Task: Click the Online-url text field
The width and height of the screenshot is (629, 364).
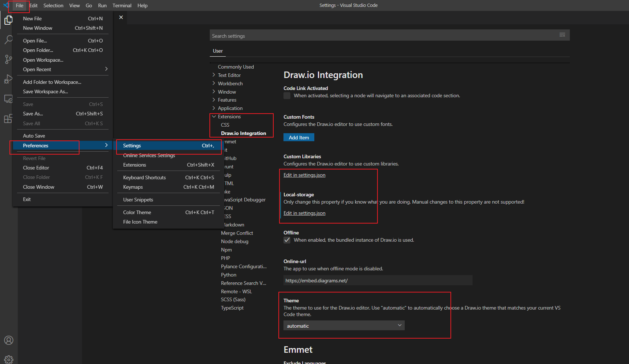Action: (x=378, y=280)
